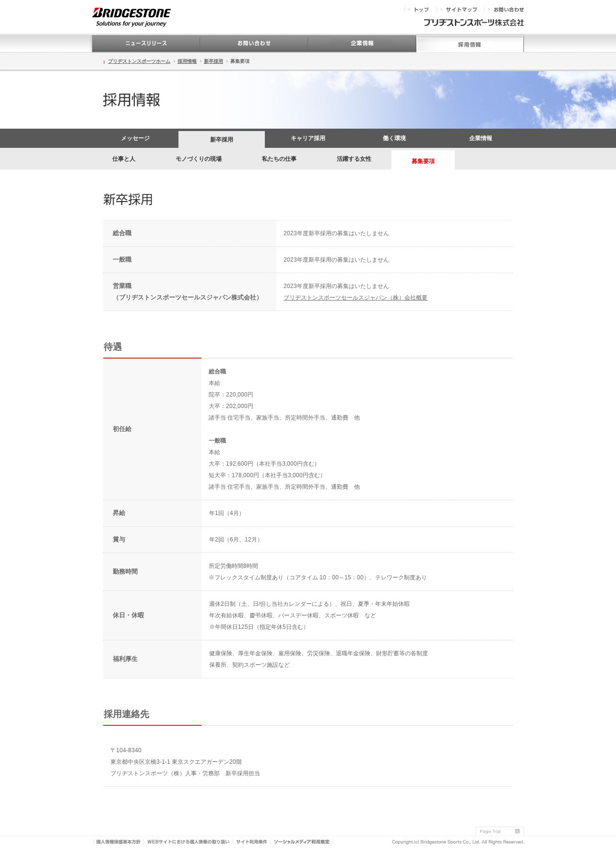Open 企業情報 in the dark recruitment bar
The height and width of the screenshot is (854, 616).
coord(481,138)
